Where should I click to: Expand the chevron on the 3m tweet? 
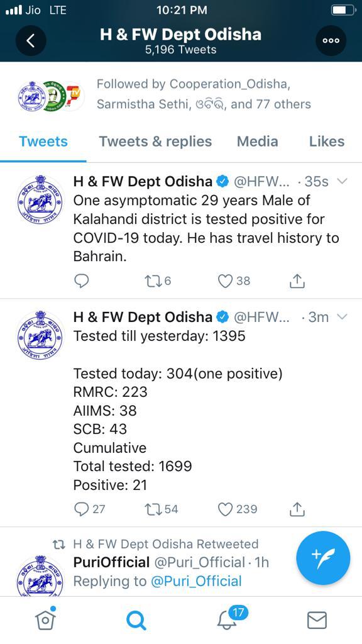(x=342, y=317)
